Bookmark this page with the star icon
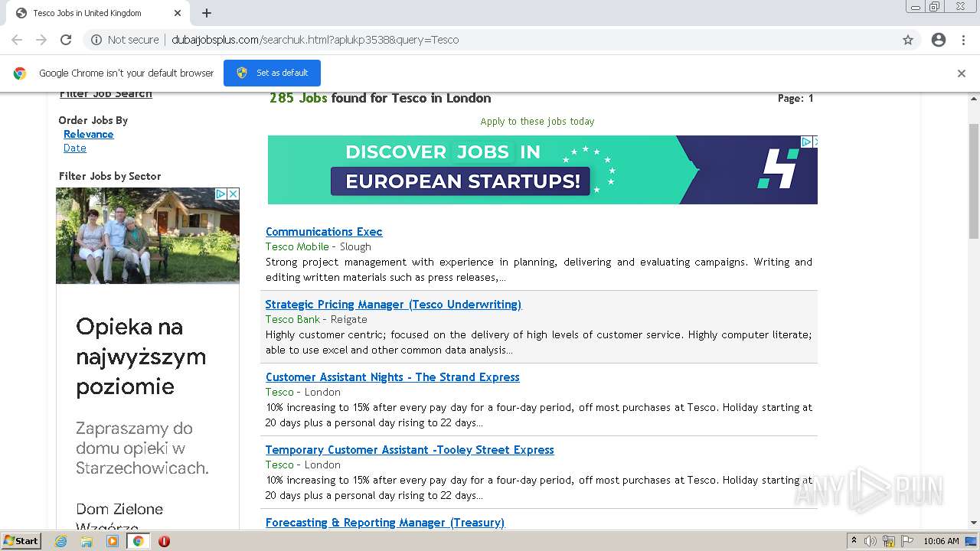This screenshot has height=551, width=980. [x=908, y=40]
